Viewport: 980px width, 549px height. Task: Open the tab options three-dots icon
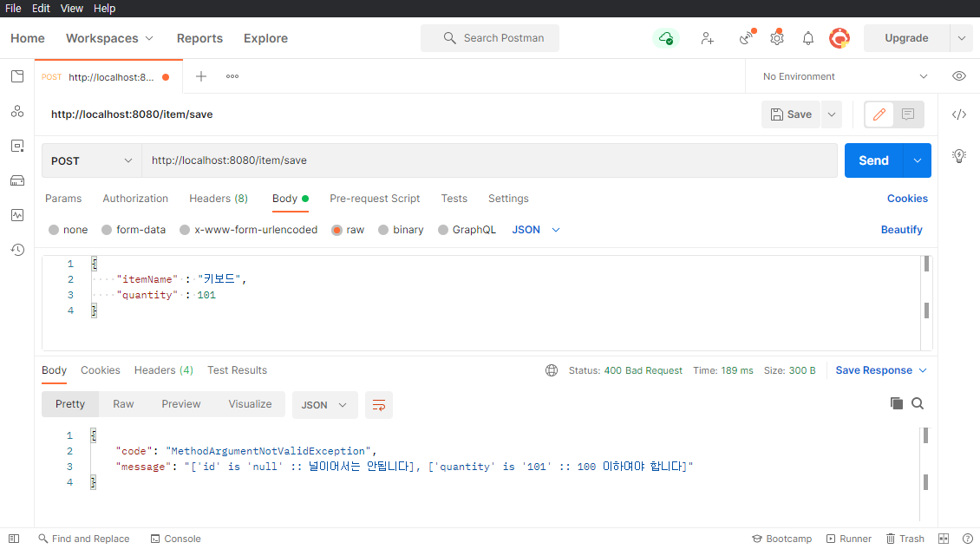click(x=232, y=76)
